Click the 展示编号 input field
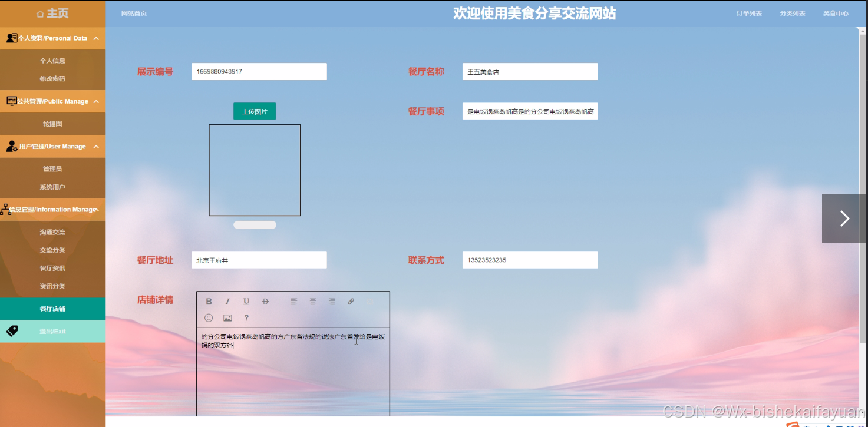The width and height of the screenshot is (868, 427). click(x=259, y=72)
